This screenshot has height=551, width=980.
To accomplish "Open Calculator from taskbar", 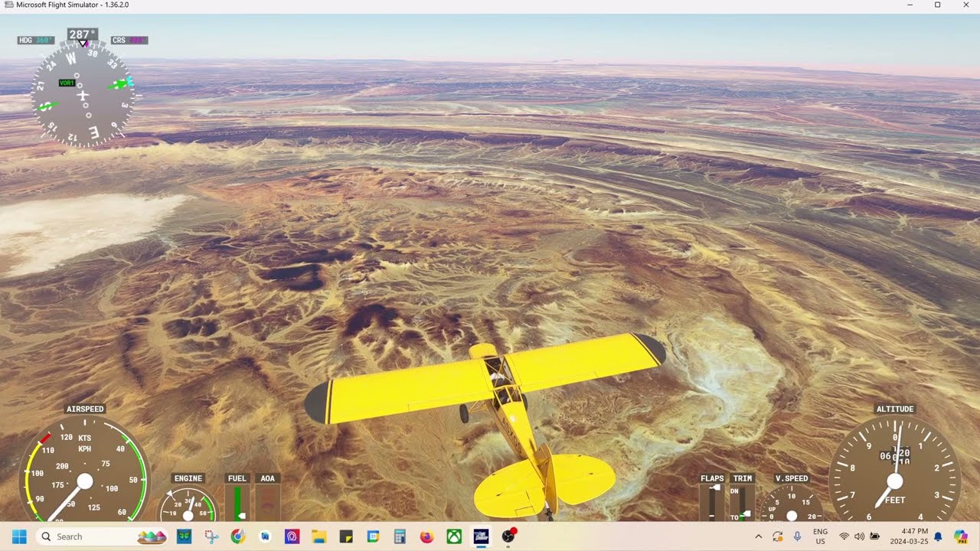I will click(400, 536).
